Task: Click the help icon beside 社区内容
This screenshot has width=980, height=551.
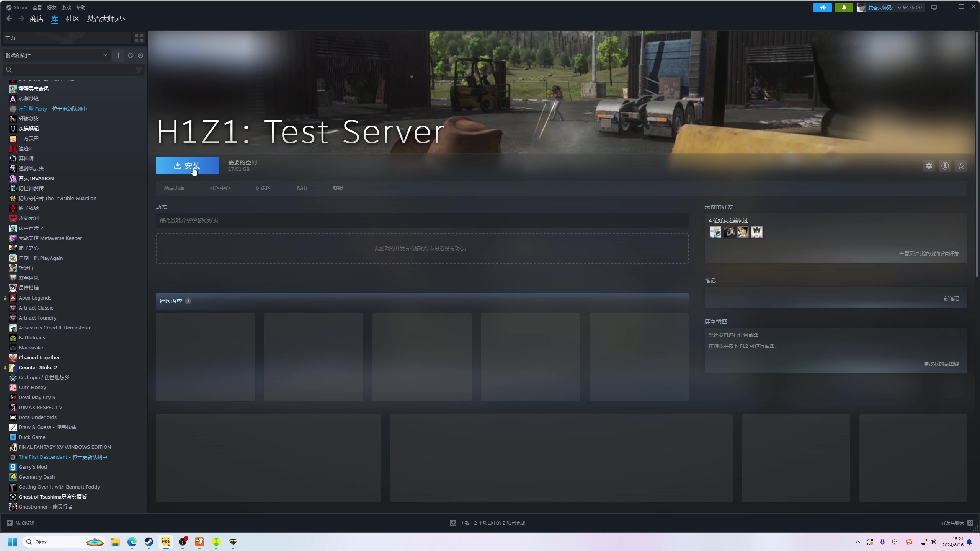Action: tap(188, 301)
